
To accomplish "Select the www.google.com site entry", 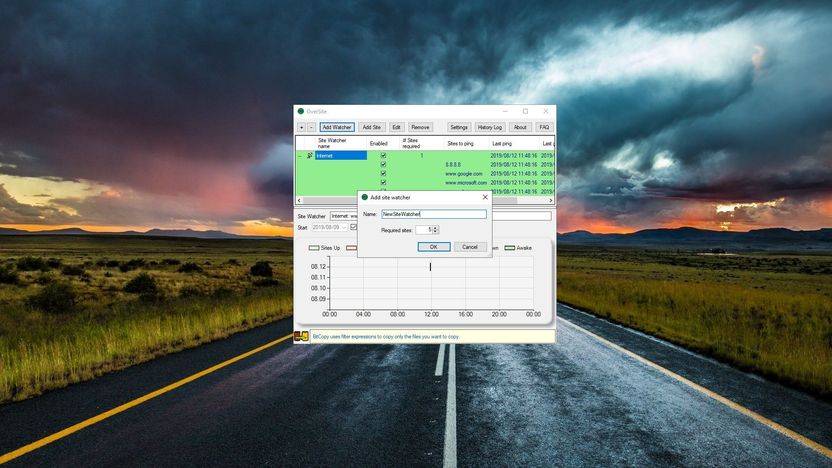I will pyautogui.click(x=464, y=174).
